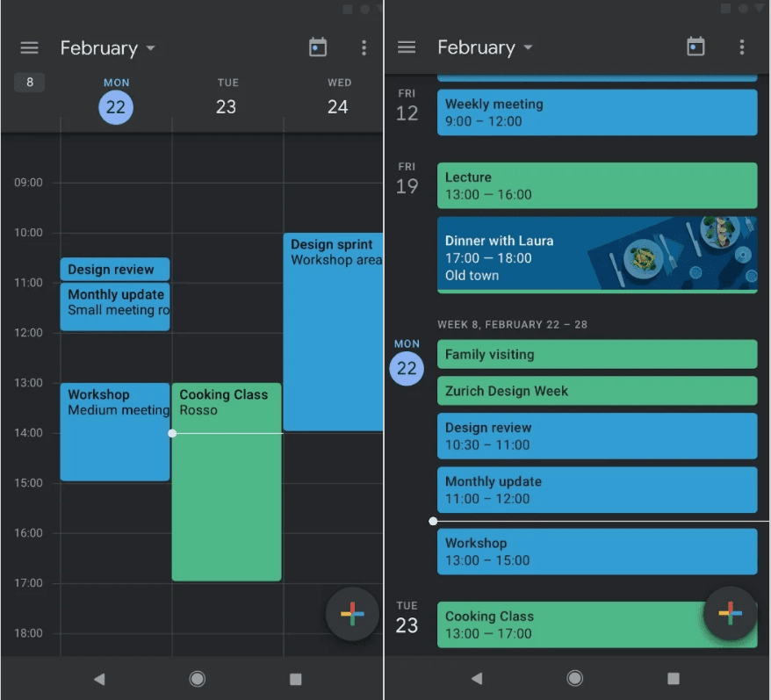Tap create event plus button in right view
Viewport: 771px width, 700px height.
click(x=731, y=614)
